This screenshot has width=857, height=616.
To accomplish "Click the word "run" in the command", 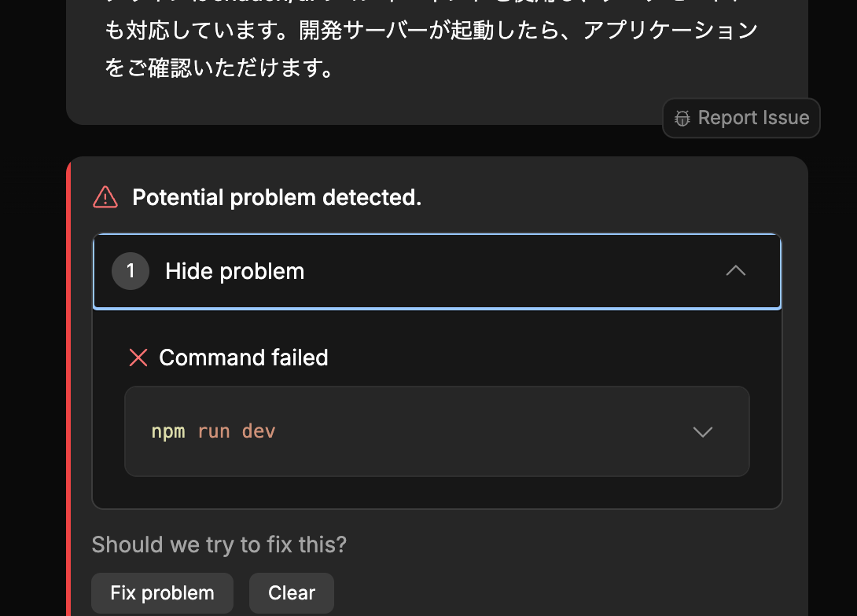I will tap(214, 431).
